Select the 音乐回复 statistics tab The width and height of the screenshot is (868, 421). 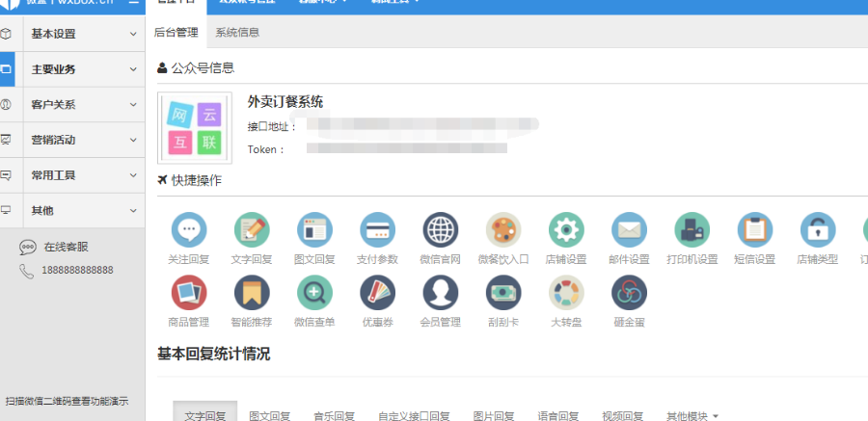[x=335, y=415]
